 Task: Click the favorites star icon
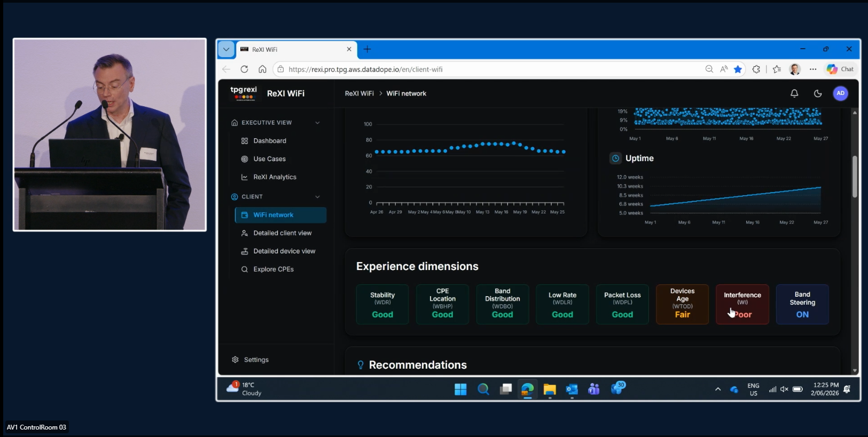[x=738, y=69]
